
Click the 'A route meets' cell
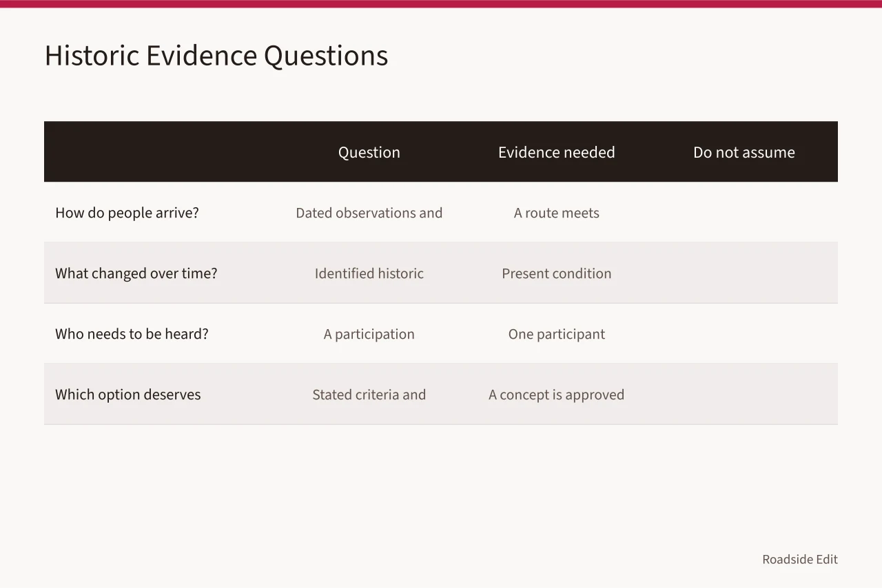(557, 213)
